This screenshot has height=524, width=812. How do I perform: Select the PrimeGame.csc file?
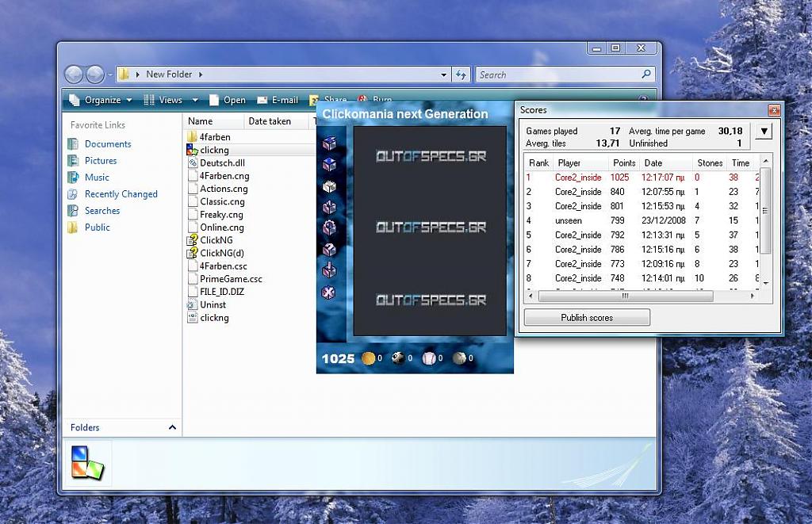point(224,278)
